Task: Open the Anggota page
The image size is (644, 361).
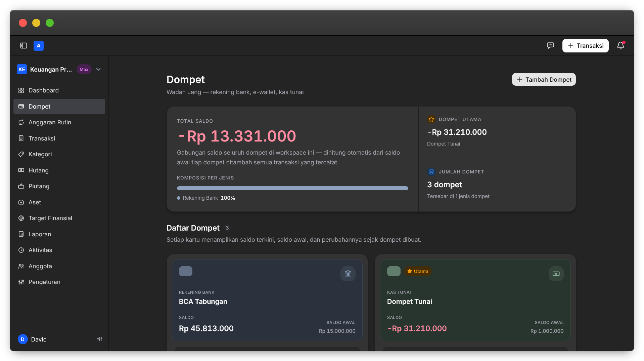Action: [x=59, y=266]
